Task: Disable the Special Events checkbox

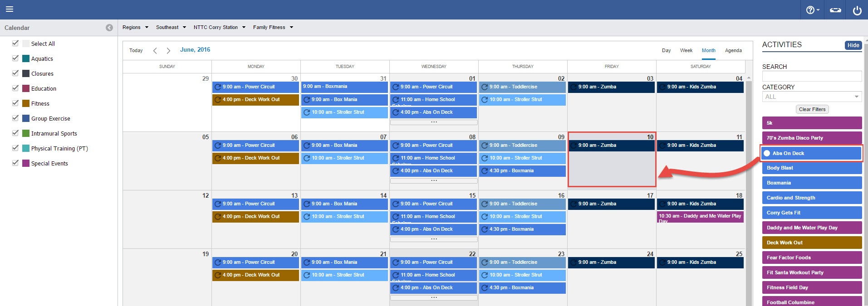Action: tap(15, 163)
